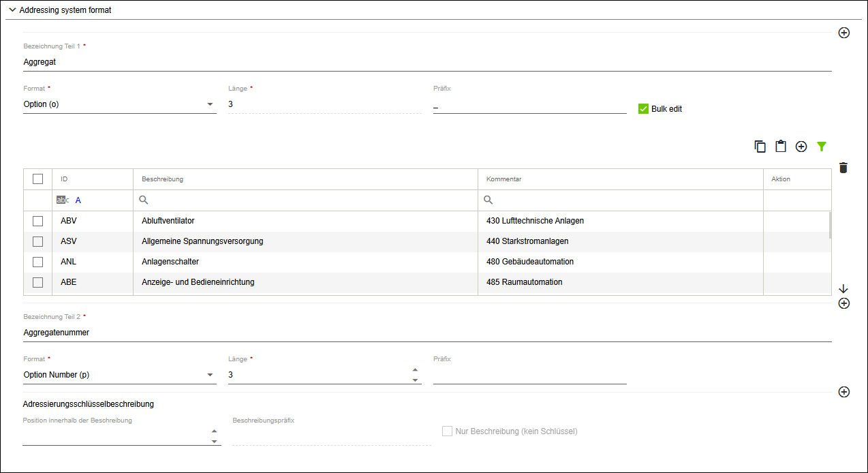Click the paste clipboard icon
868x473 pixels.
click(781, 146)
